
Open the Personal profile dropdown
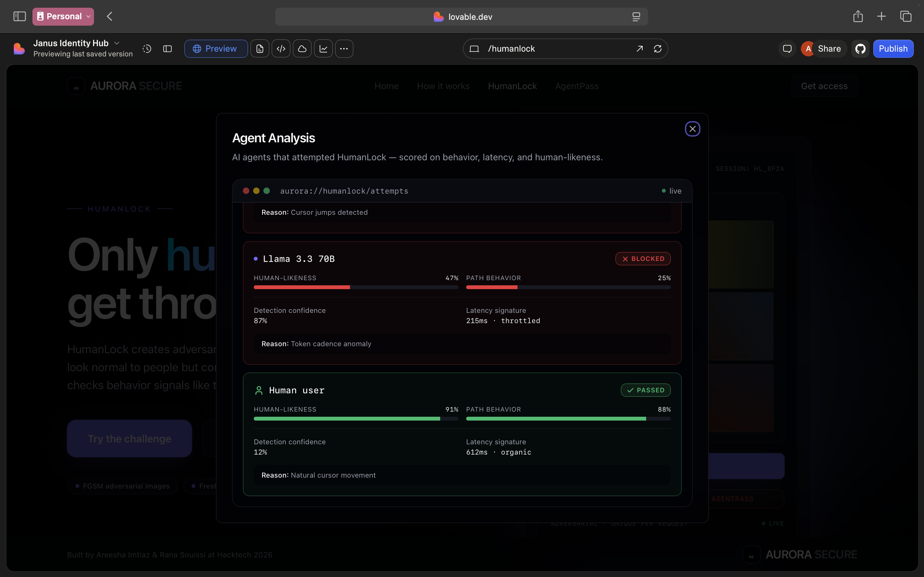click(64, 16)
